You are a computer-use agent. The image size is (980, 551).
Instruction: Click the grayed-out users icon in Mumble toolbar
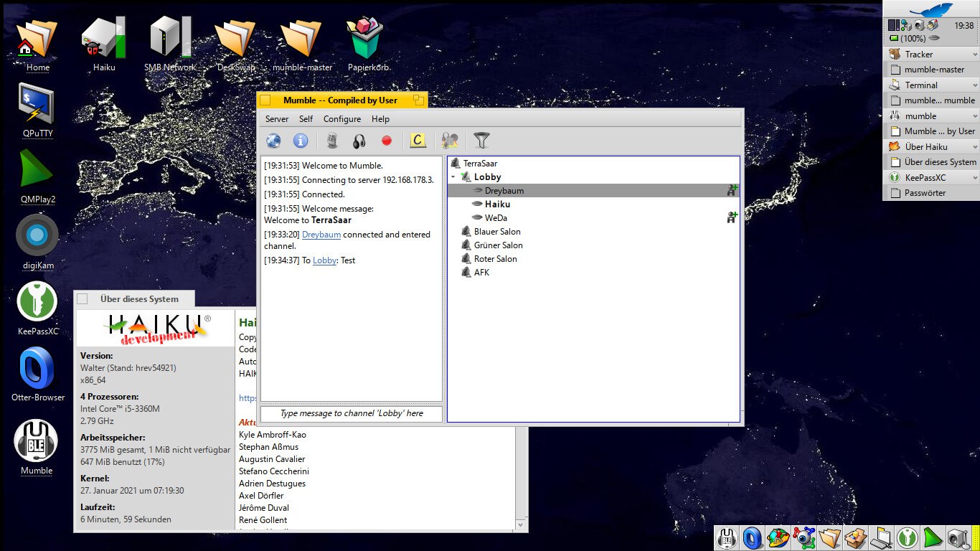[450, 141]
